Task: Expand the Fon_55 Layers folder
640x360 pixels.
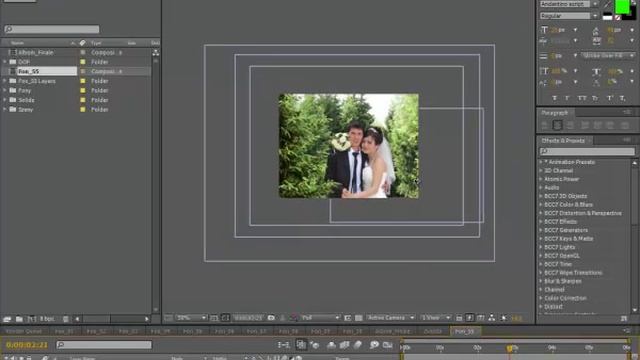Action: coord(5,81)
